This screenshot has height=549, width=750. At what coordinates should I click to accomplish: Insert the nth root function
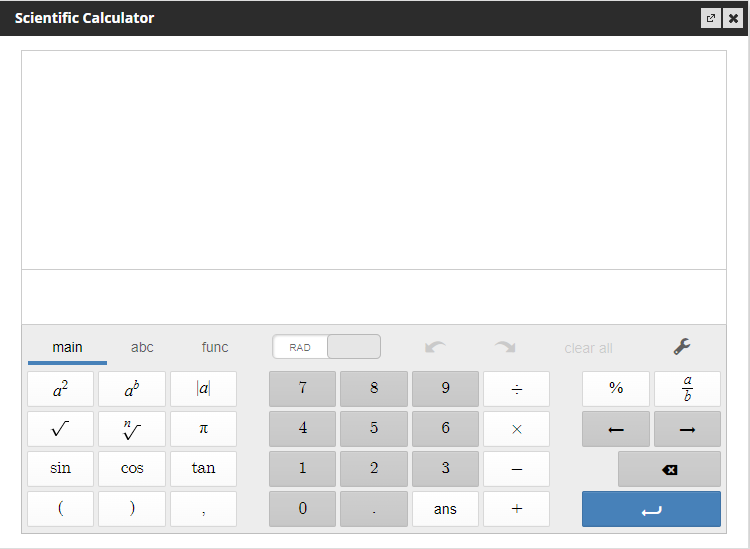[x=132, y=429]
